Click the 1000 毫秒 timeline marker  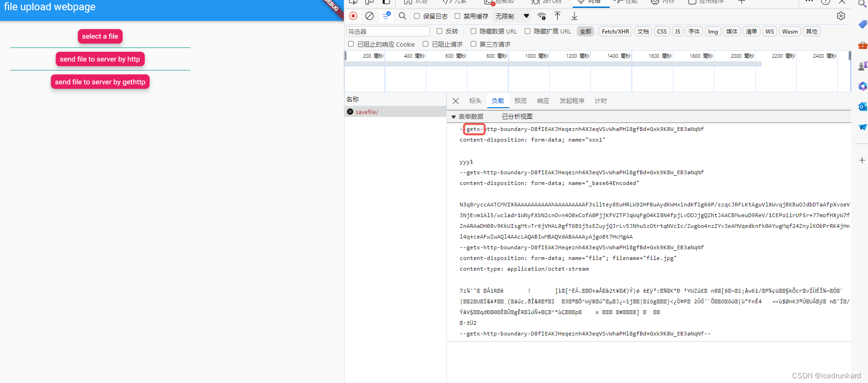pos(536,56)
